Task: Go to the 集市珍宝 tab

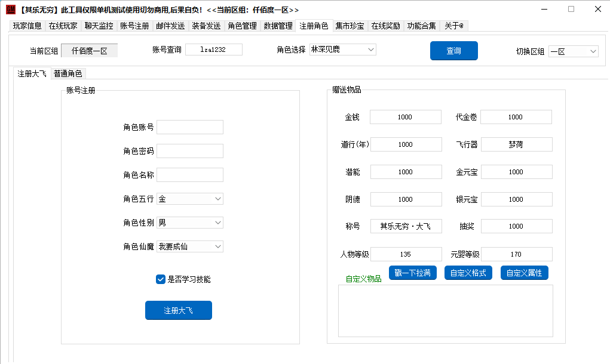Action: (350, 26)
